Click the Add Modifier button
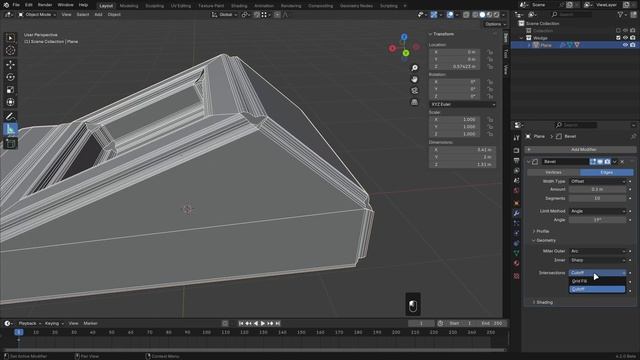Image resolution: width=640 pixels, height=360 pixels. [x=580, y=149]
